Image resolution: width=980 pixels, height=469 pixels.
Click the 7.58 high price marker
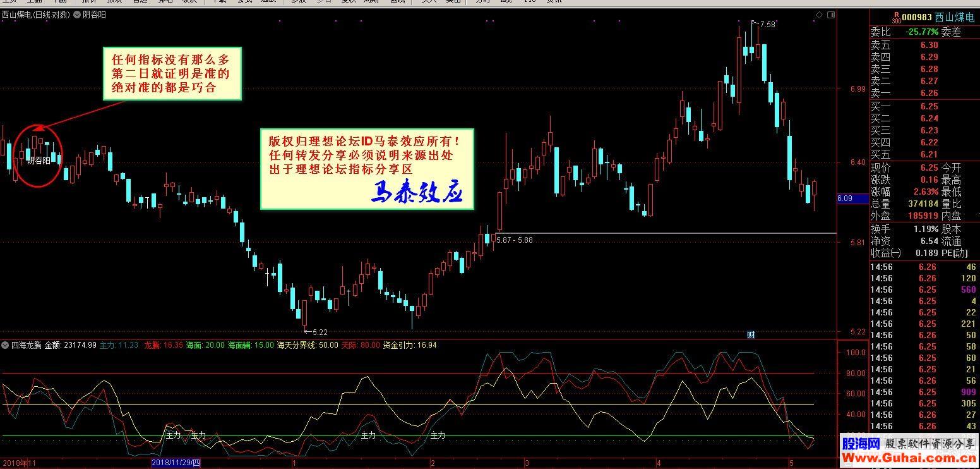767,25
